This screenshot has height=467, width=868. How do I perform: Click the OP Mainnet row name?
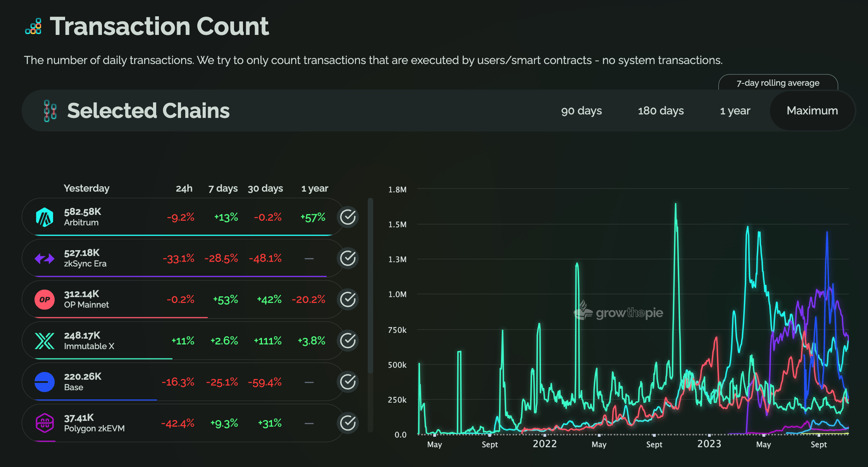(x=86, y=305)
